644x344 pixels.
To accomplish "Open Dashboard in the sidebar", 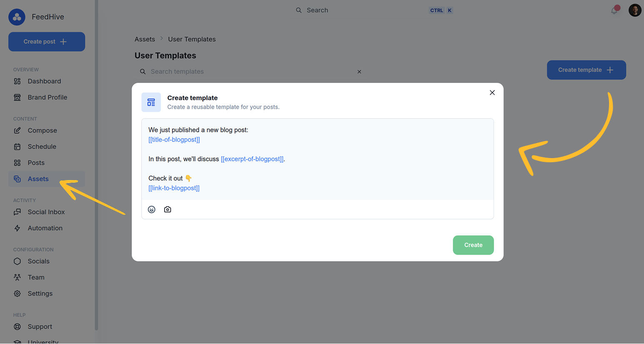I will click(44, 82).
